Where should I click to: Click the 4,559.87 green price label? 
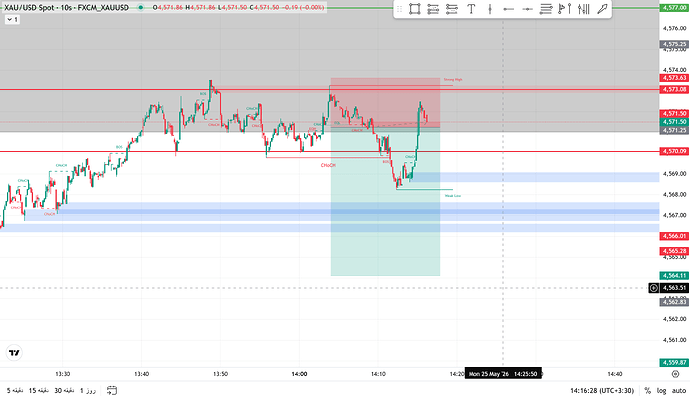(x=674, y=363)
